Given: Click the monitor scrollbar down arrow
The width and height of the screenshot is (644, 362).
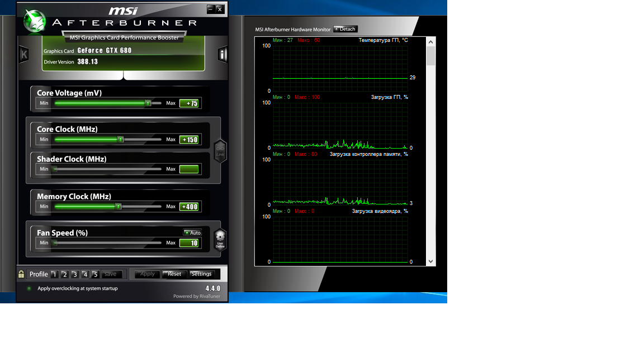Looking at the screenshot, I should (430, 261).
